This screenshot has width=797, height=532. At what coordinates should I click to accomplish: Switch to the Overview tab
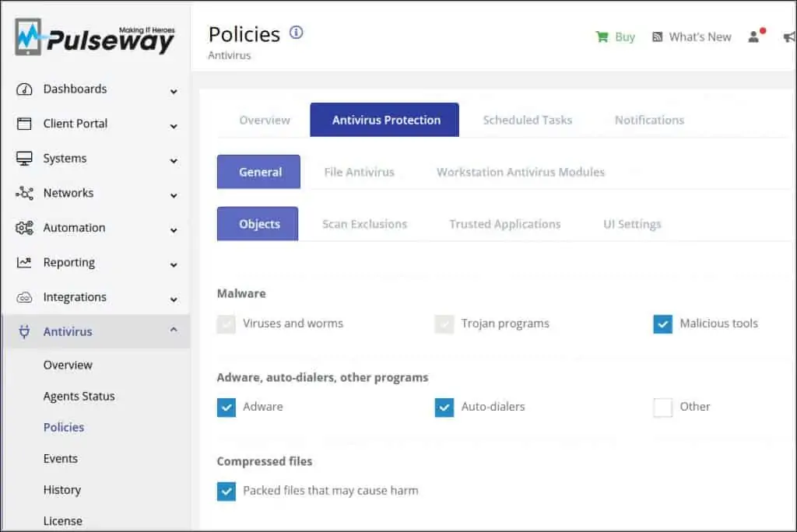tap(265, 120)
